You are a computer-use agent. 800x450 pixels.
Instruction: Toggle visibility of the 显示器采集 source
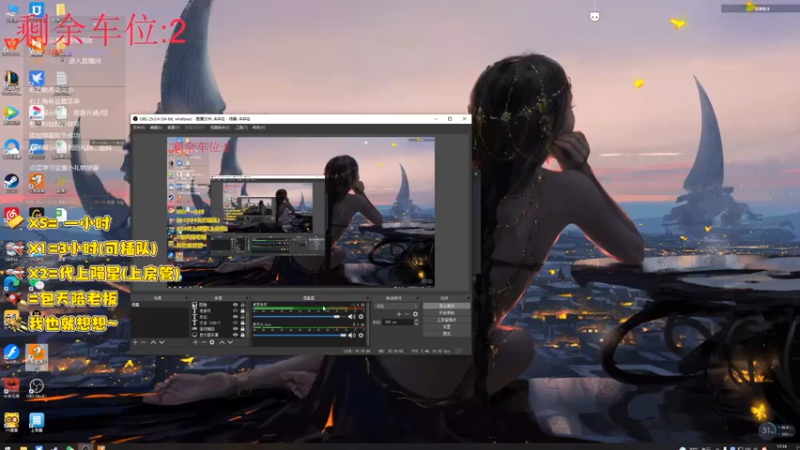236,335
